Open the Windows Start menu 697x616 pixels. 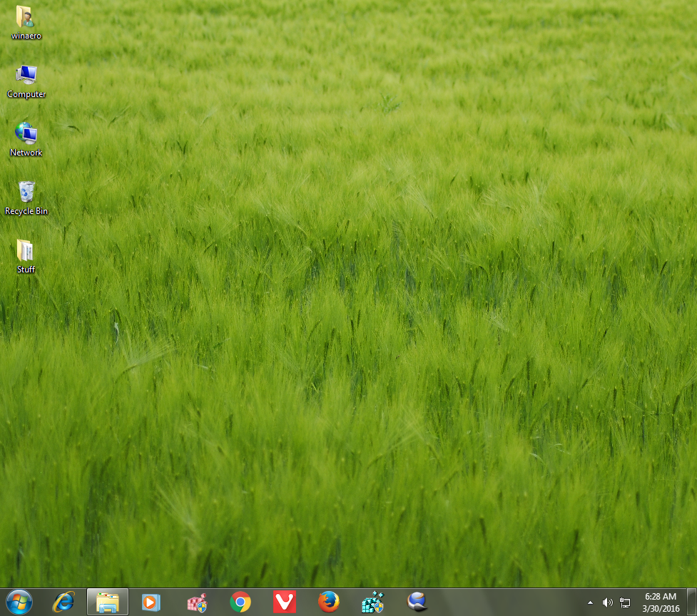19,602
